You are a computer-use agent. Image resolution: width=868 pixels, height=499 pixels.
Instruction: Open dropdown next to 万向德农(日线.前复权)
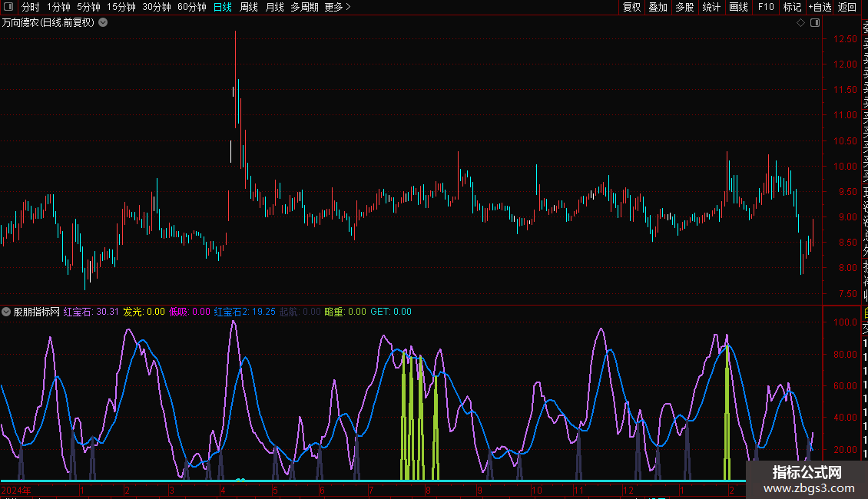pos(103,23)
